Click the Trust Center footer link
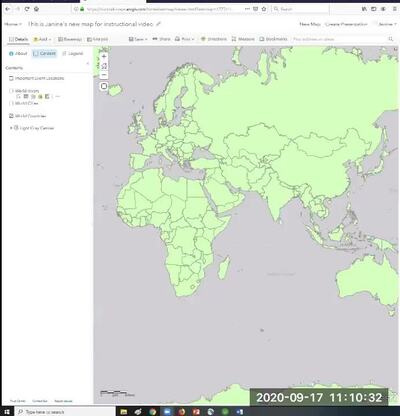Image resolution: width=400 pixels, height=416 pixels. coord(18,401)
